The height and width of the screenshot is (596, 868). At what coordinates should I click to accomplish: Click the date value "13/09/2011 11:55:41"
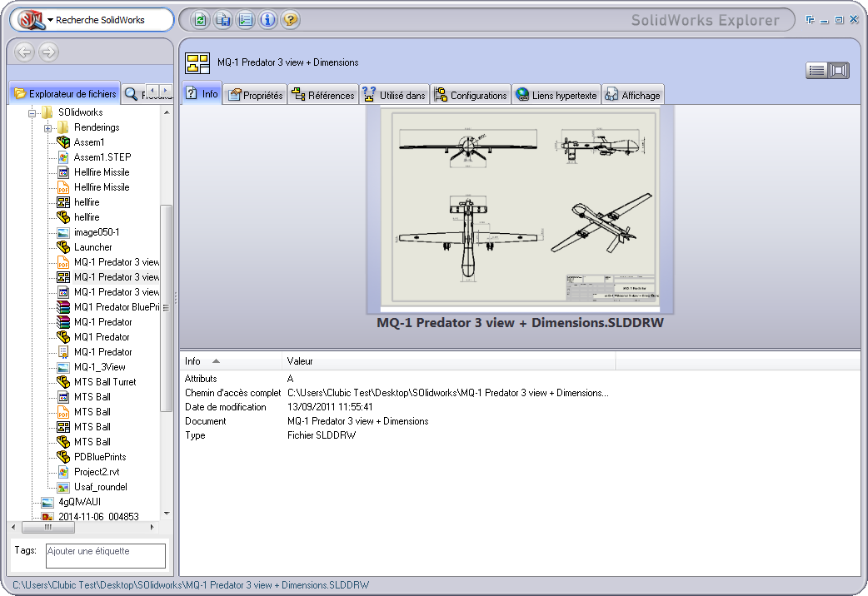pos(330,407)
